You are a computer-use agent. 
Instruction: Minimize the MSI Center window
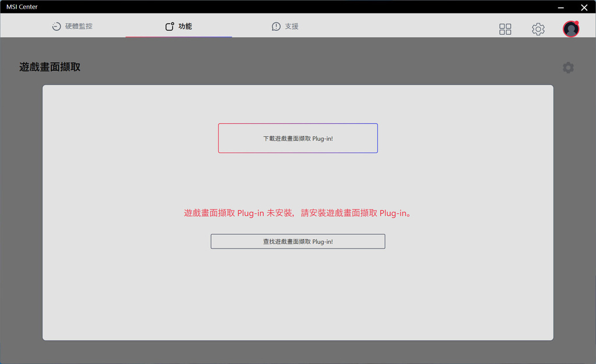(x=560, y=7)
